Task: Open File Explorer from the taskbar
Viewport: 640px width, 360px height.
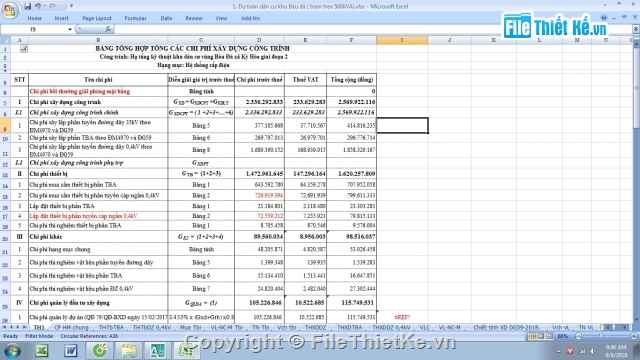Action: pyautogui.click(x=129, y=351)
